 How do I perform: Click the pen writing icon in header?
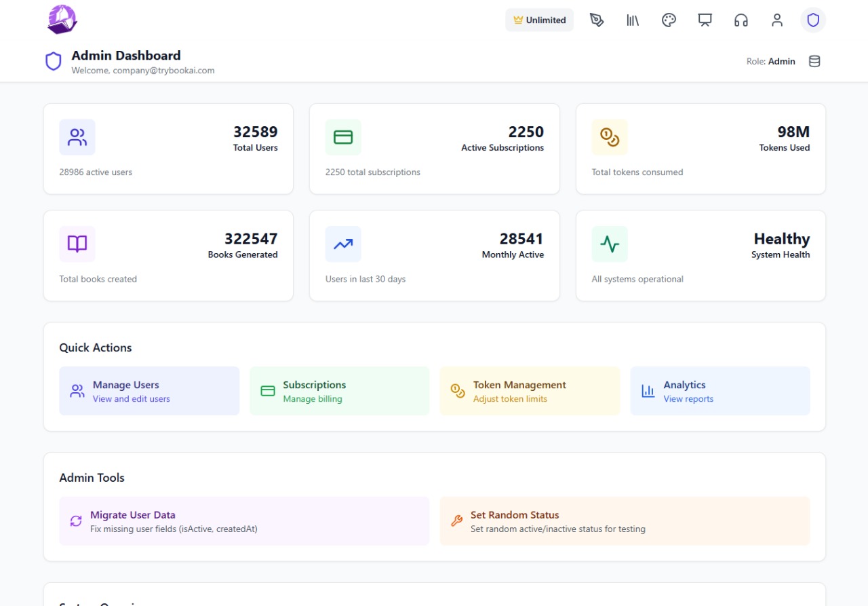[x=597, y=20]
